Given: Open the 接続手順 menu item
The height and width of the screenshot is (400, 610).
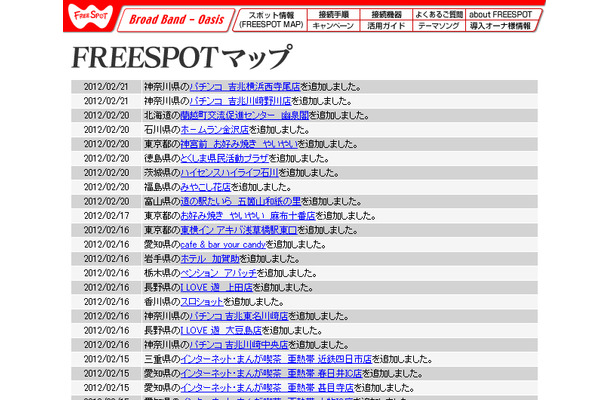Looking at the screenshot, I should pos(333,14).
